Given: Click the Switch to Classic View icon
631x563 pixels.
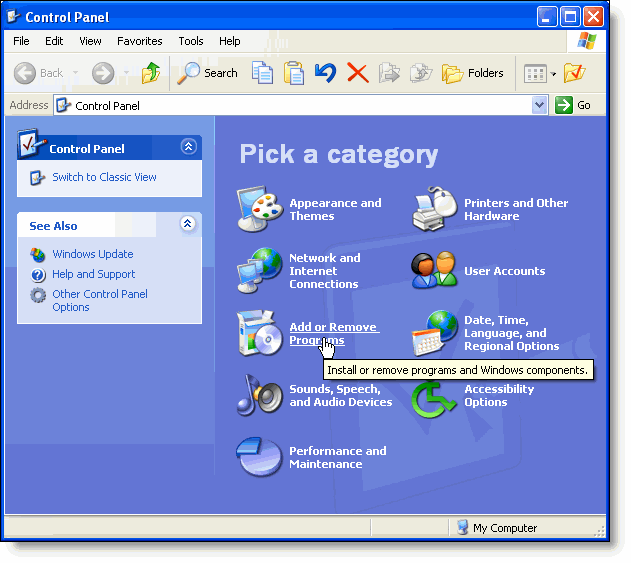Looking at the screenshot, I should tap(37, 177).
